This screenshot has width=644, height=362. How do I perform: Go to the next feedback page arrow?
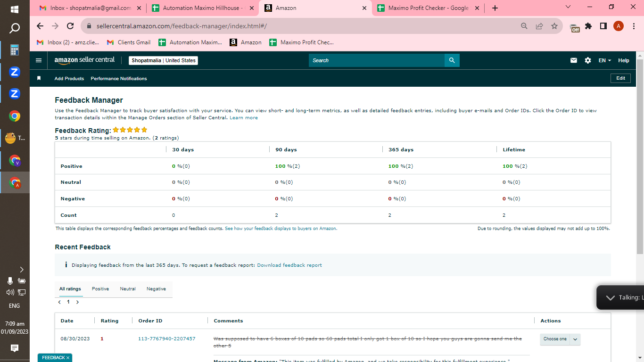click(77, 302)
